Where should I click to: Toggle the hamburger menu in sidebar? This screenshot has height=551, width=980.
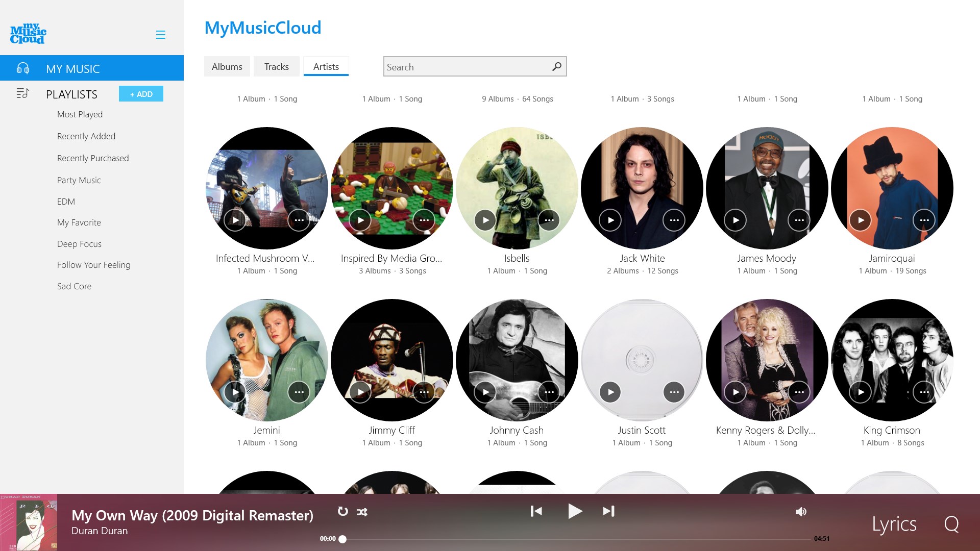[160, 35]
